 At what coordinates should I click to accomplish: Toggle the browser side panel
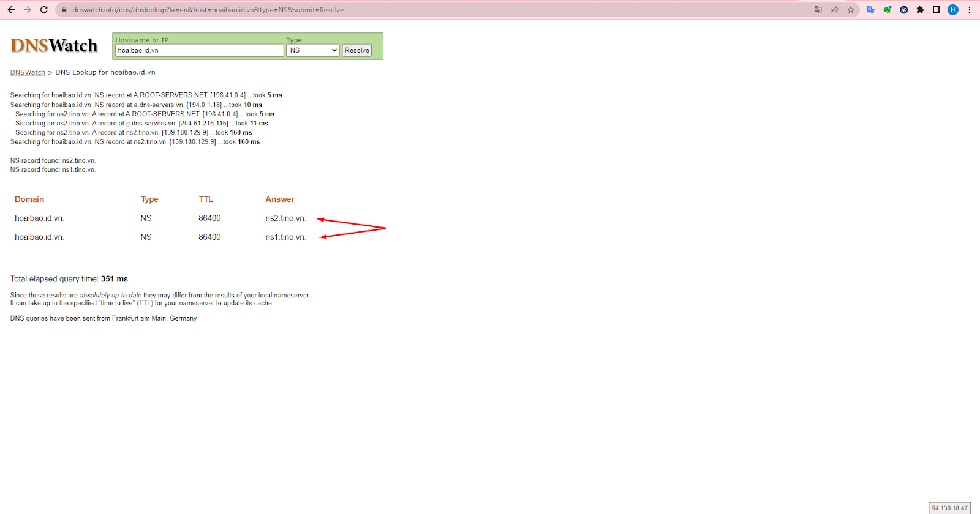pyautogui.click(x=937, y=10)
